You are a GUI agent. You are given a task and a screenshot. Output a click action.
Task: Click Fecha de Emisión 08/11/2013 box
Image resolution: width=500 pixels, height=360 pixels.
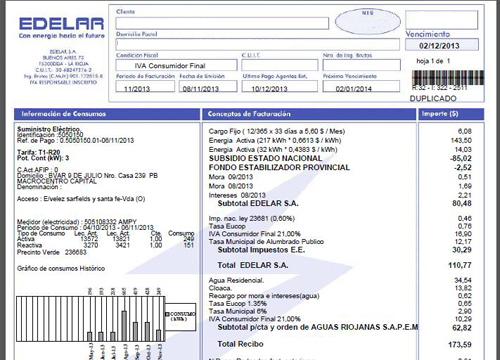click(208, 86)
